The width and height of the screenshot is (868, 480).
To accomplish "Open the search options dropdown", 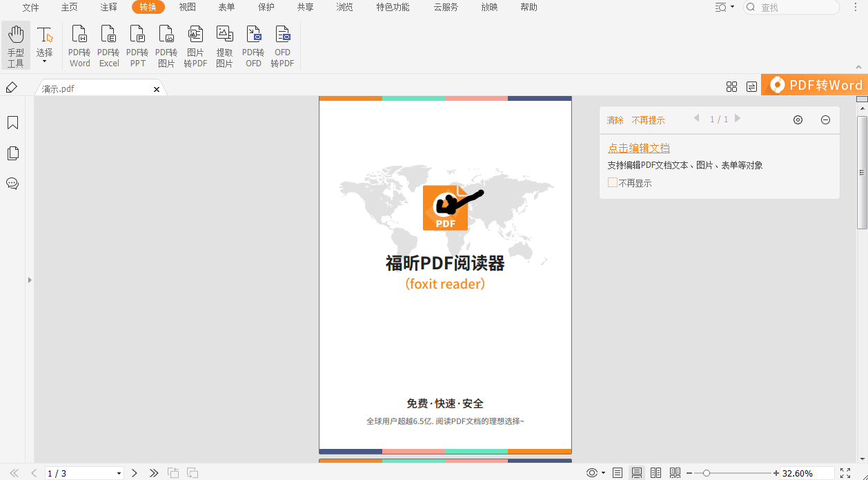I will 724,8.
